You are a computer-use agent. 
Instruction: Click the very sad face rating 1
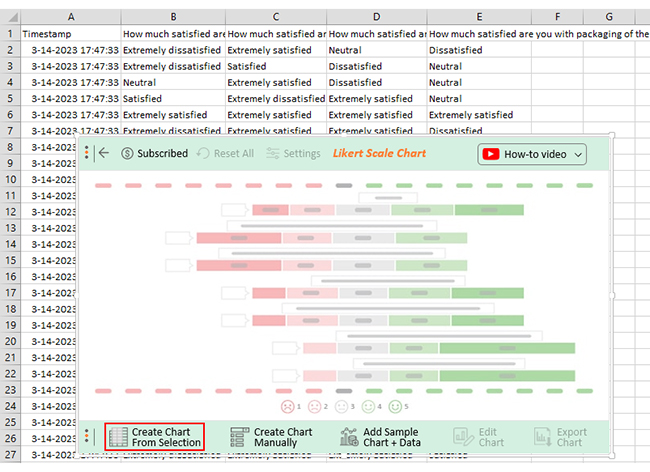(x=287, y=407)
